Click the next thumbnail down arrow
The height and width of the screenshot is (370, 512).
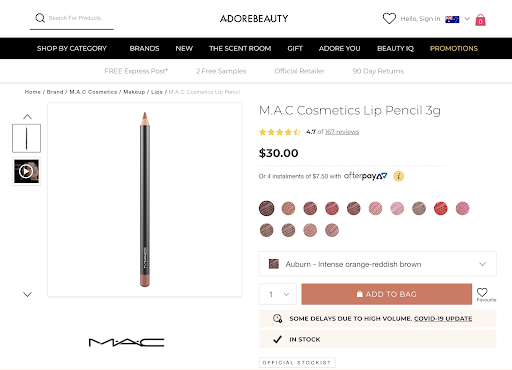(27, 294)
